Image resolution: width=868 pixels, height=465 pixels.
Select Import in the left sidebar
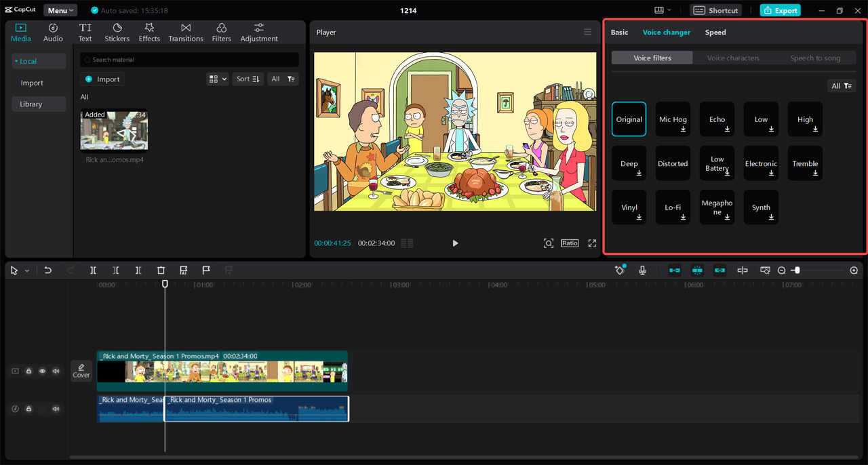32,83
